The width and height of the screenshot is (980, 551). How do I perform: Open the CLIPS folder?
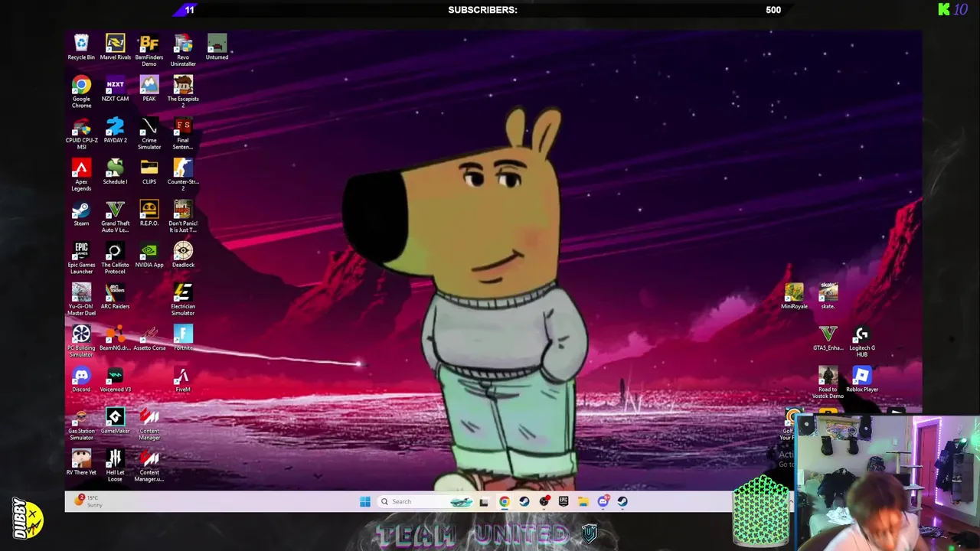click(x=149, y=171)
